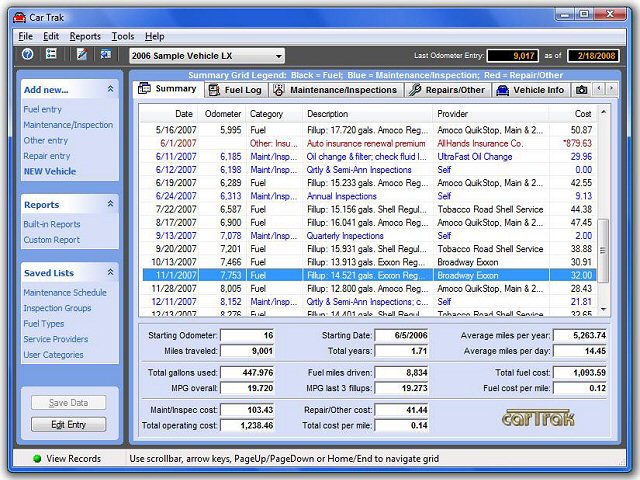
Task: Click the tab scroll-right arrow
Action: click(611, 88)
